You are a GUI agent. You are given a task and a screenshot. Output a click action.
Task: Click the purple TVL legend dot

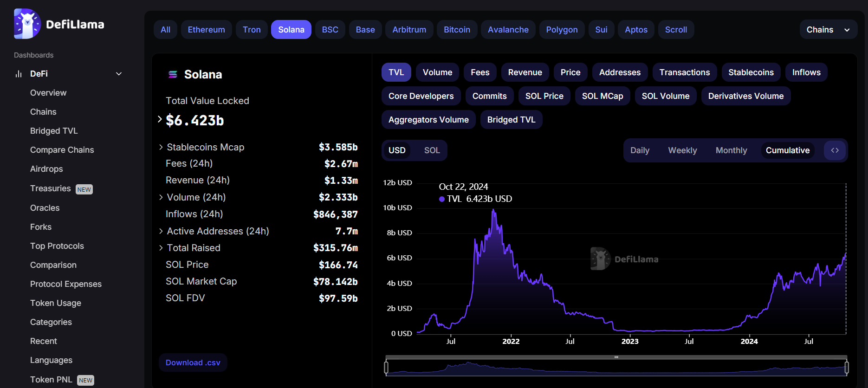tap(442, 199)
